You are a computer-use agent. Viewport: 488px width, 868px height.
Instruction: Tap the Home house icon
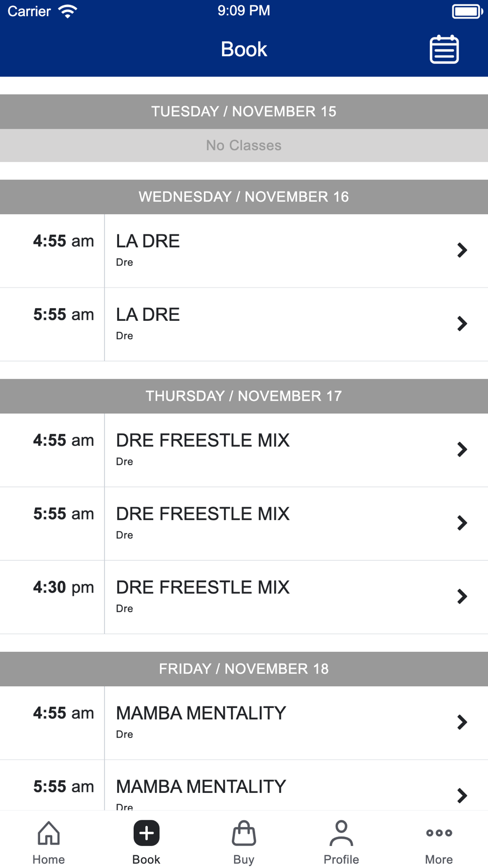point(49,833)
